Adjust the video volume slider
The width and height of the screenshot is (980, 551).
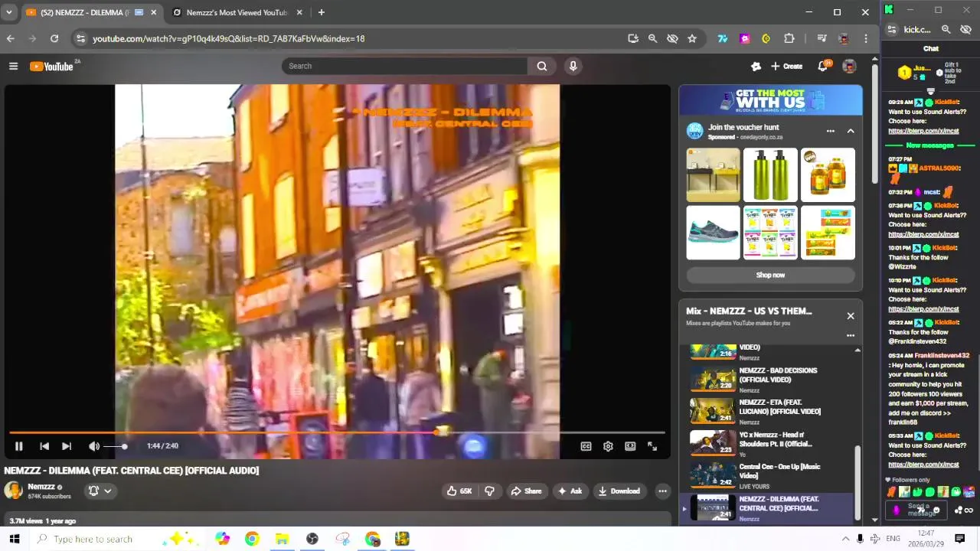115,446
